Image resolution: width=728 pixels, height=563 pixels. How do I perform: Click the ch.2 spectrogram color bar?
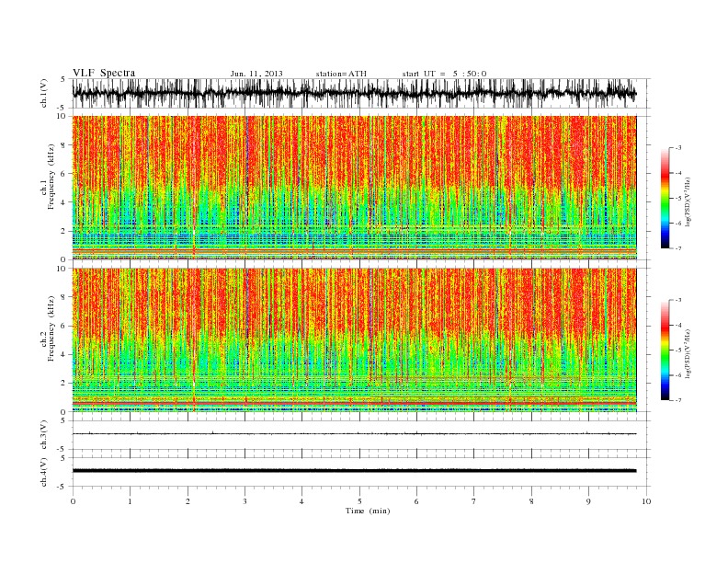pyautogui.click(x=665, y=350)
